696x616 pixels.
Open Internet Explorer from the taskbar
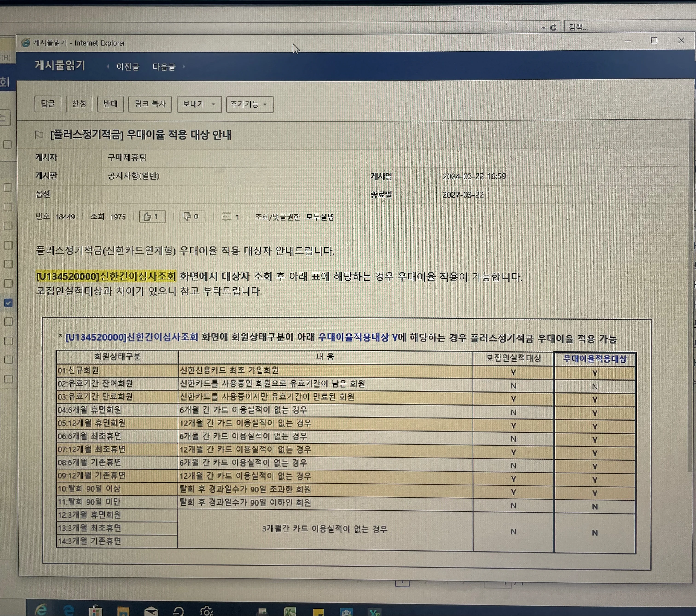point(41,610)
